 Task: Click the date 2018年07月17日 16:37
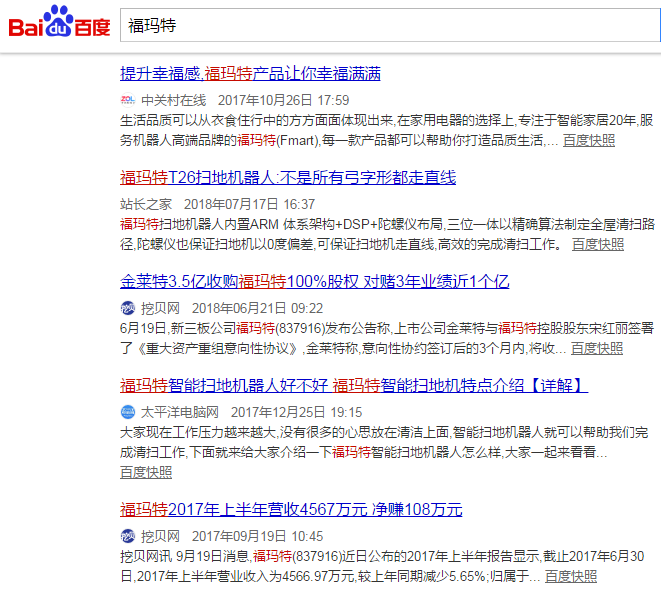click(250, 204)
